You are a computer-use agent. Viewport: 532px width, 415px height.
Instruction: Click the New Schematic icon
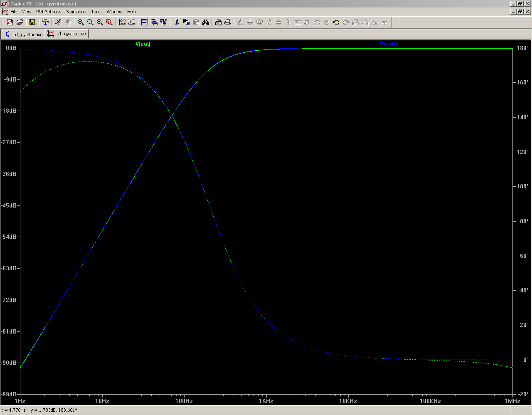click(x=10, y=22)
